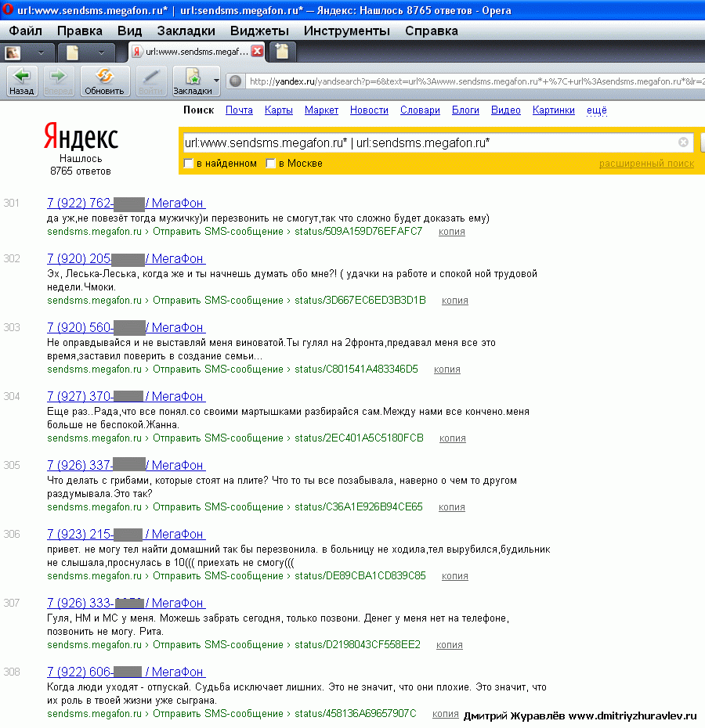Close the url:www.sendsms.megaf tab
Image resolution: width=705 pixels, height=728 pixels.
[257, 51]
